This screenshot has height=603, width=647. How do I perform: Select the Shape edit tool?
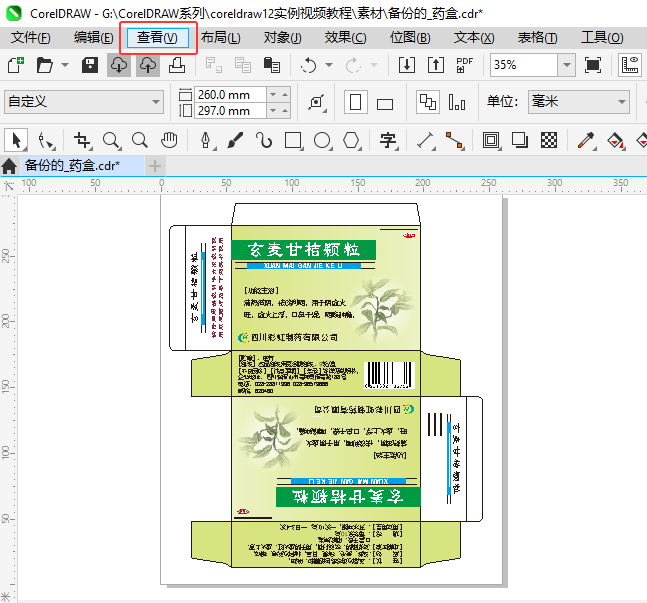(x=45, y=140)
